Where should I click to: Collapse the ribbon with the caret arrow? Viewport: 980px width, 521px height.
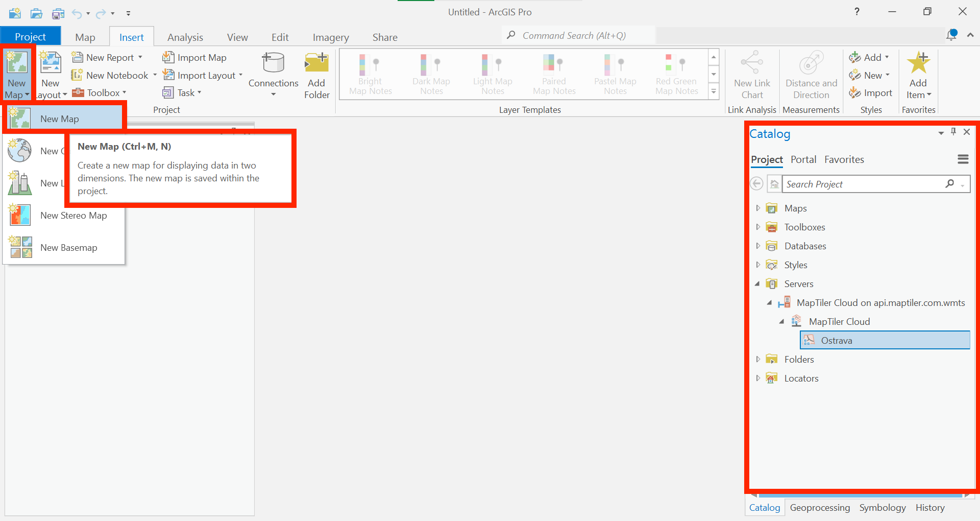point(970,35)
